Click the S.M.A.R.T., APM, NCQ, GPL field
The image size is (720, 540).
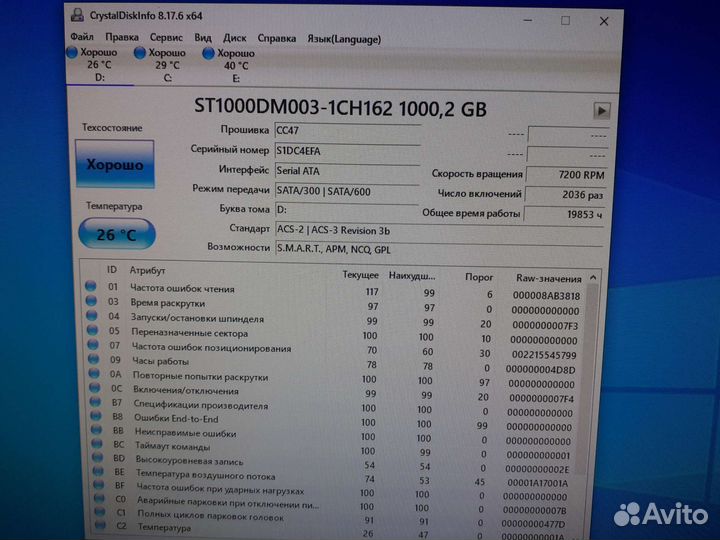pos(439,249)
